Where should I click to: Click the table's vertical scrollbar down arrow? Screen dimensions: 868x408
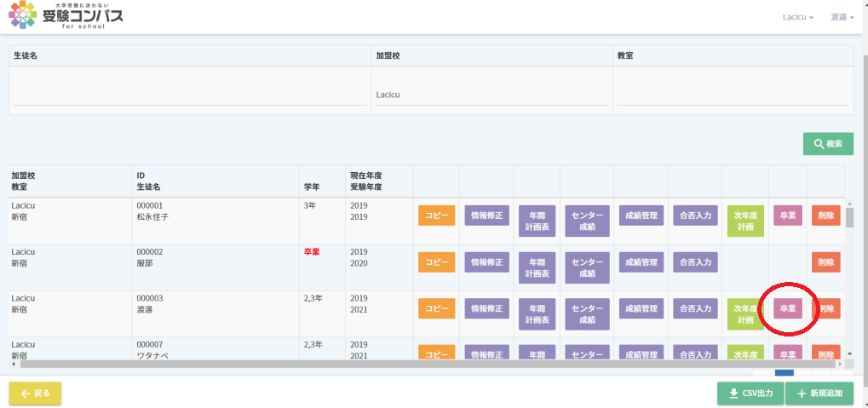[x=848, y=353]
